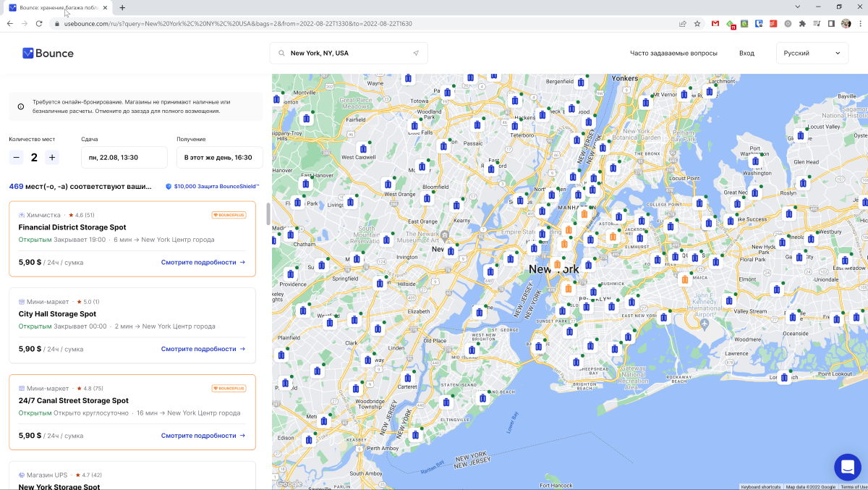Decrease the number of bags

[16, 157]
